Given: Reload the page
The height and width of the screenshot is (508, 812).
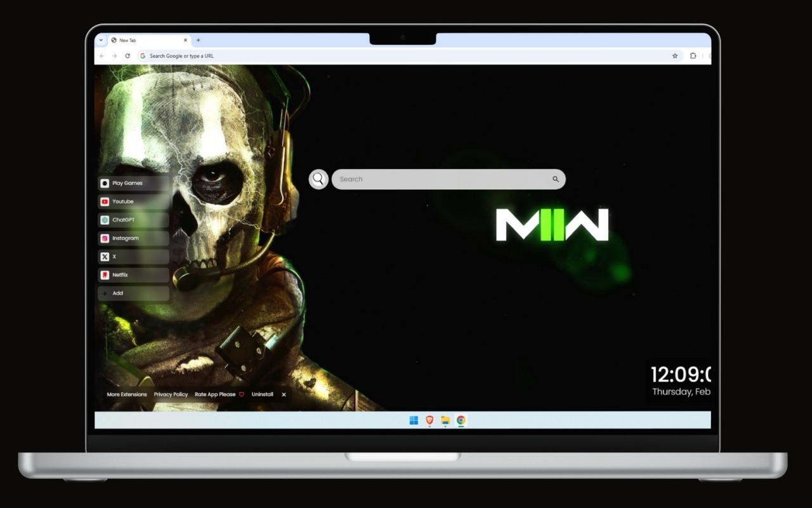Looking at the screenshot, I should pyautogui.click(x=128, y=56).
